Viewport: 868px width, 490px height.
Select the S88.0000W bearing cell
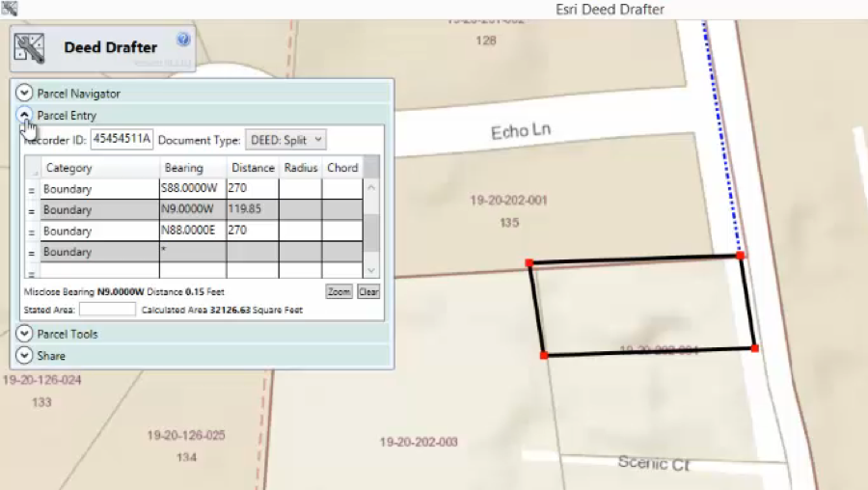193,189
